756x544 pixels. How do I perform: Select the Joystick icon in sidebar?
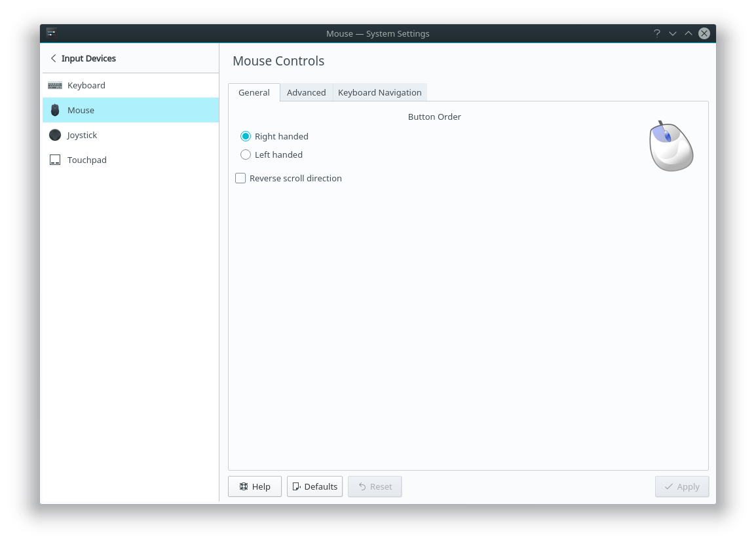pyautogui.click(x=55, y=135)
